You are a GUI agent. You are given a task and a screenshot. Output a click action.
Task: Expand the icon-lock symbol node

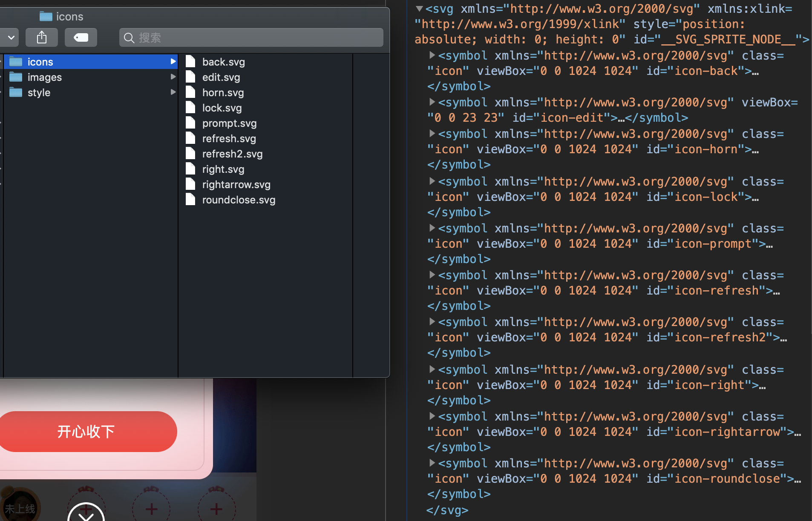click(x=432, y=181)
